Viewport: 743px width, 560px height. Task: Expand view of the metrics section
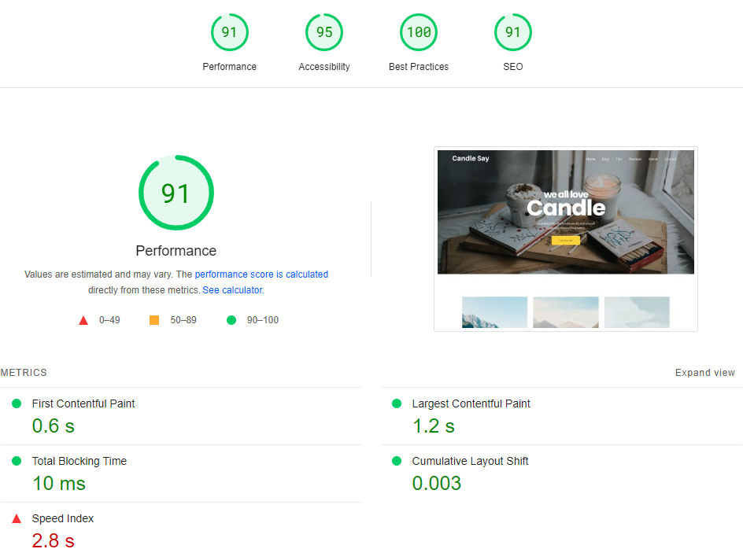[x=704, y=373]
